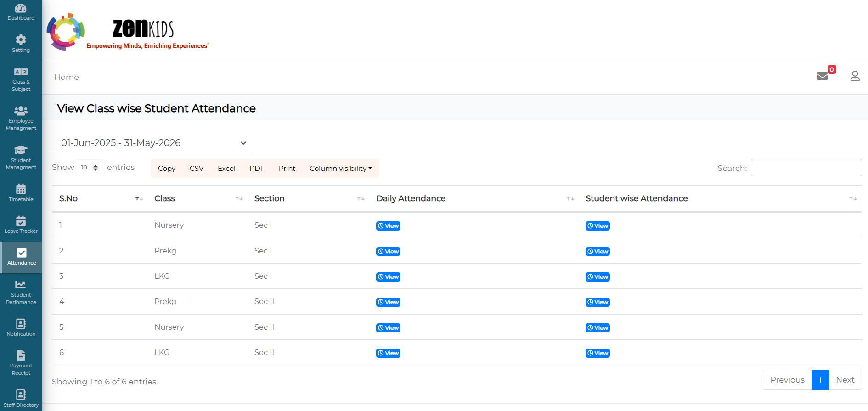
Task: View Daily Attendance for Nursery Sec I
Action: point(388,226)
